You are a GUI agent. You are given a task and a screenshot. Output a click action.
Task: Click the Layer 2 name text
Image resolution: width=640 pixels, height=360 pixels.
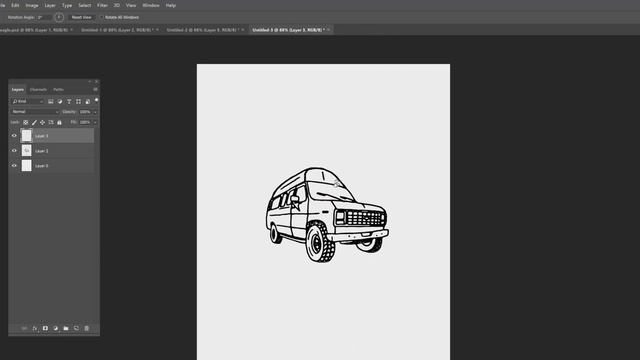(x=42, y=151)
